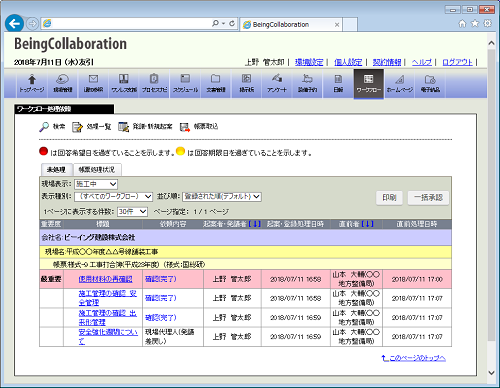Viewport: 500px width, 388px height.
Task: Open the 現場表示 施工中 dropdown
Action: click(96, 184)
